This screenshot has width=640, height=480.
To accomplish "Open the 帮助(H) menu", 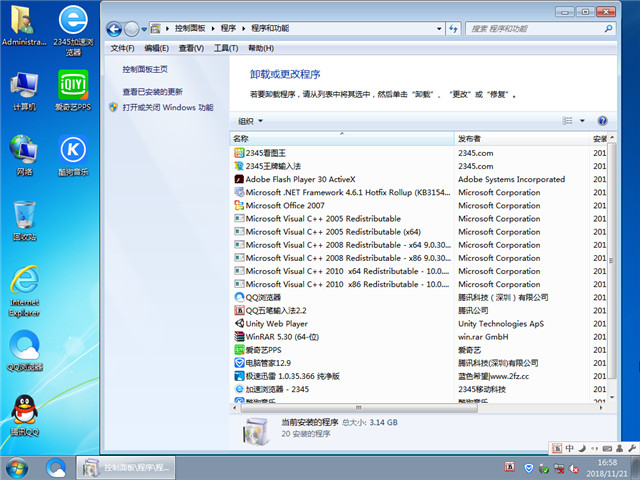I will 261,48.
